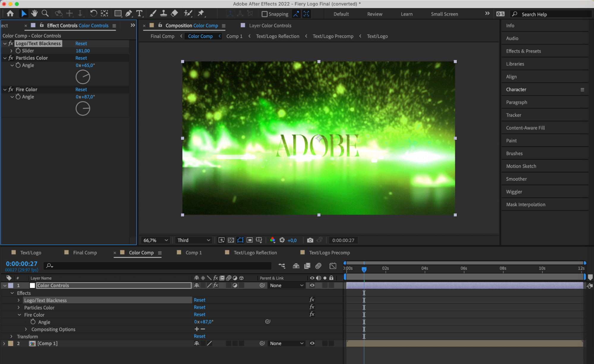Select the Zoom magnifier tool

pos(45,14)
